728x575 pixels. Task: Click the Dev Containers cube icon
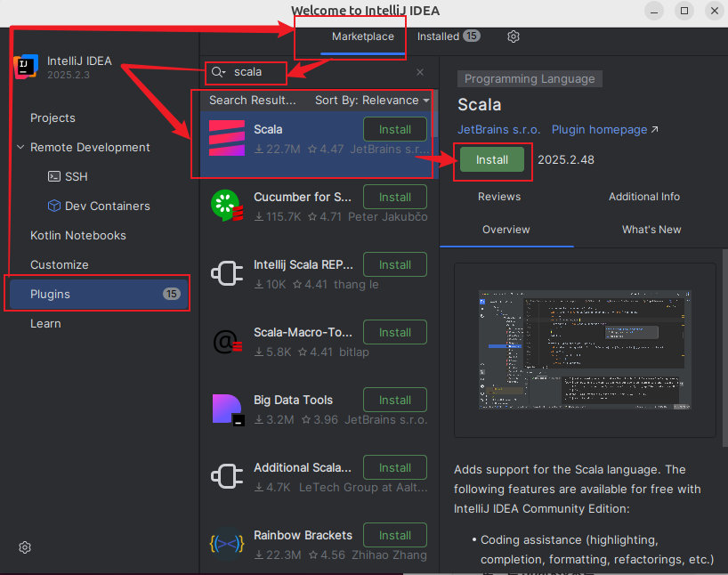[54, 206]
